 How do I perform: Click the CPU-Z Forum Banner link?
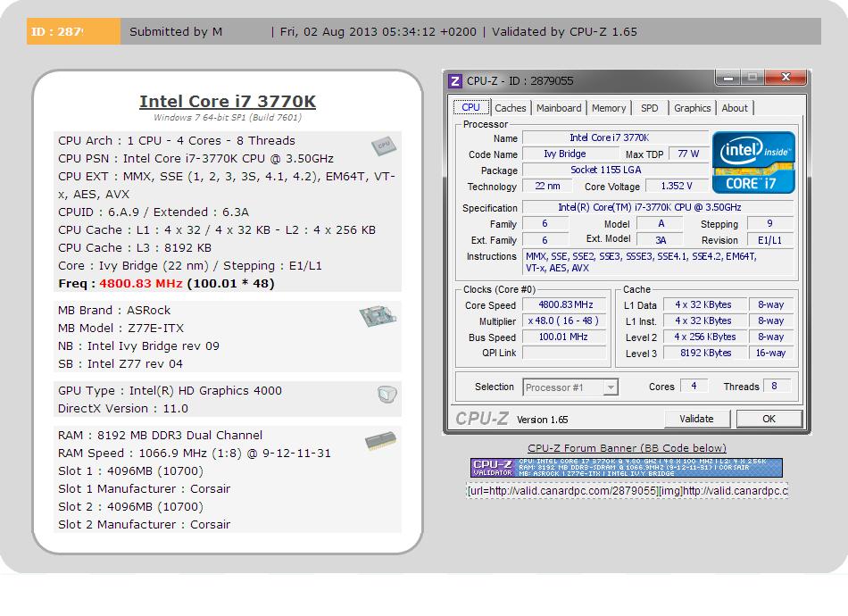627,448
